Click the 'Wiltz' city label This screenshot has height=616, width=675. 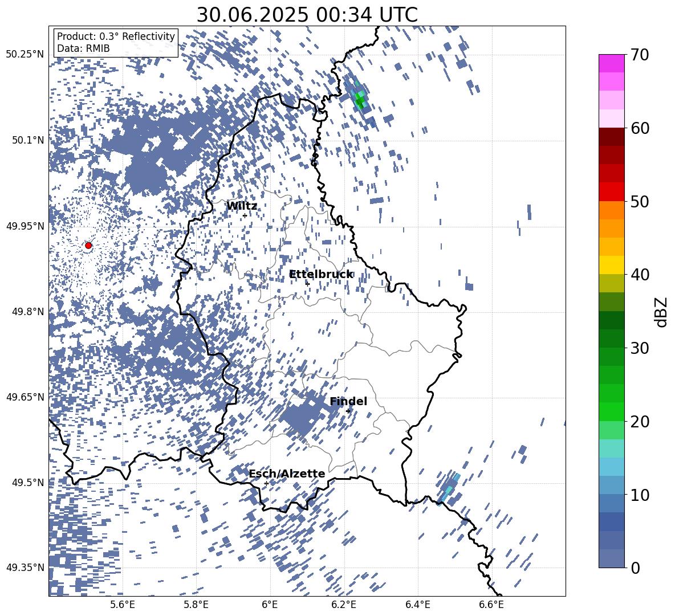(242, 206)
